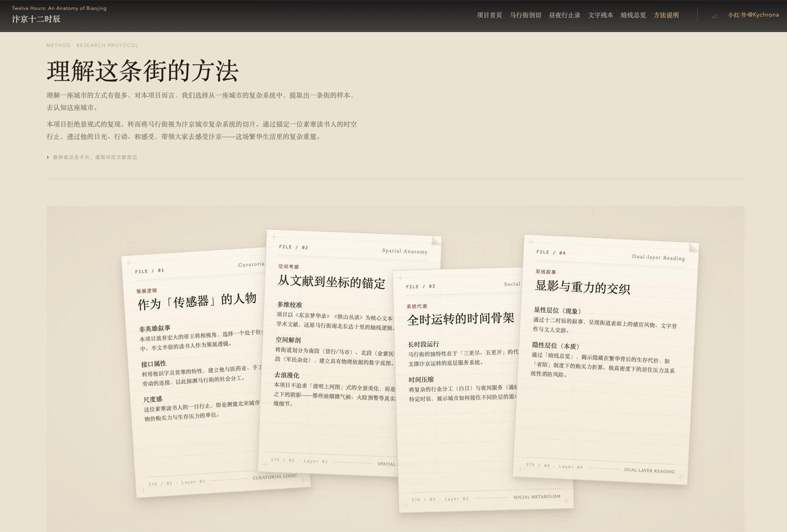Click the angle icon beside 小红书·@Kychrona

(x=715, y=15)
